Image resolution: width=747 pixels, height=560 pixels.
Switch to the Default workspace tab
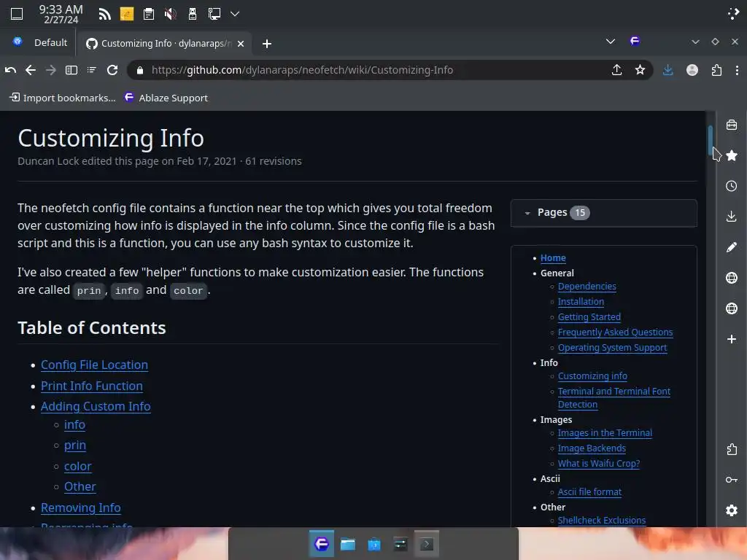40,42
